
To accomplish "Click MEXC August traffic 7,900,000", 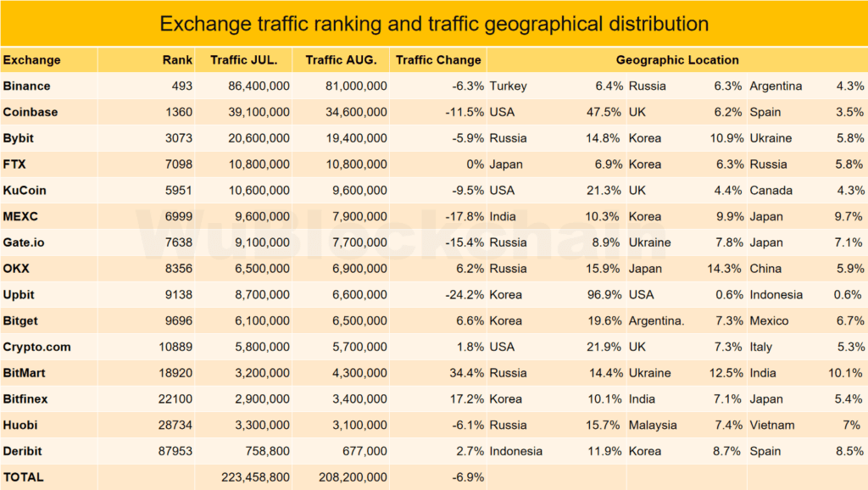I will (359, 216).
